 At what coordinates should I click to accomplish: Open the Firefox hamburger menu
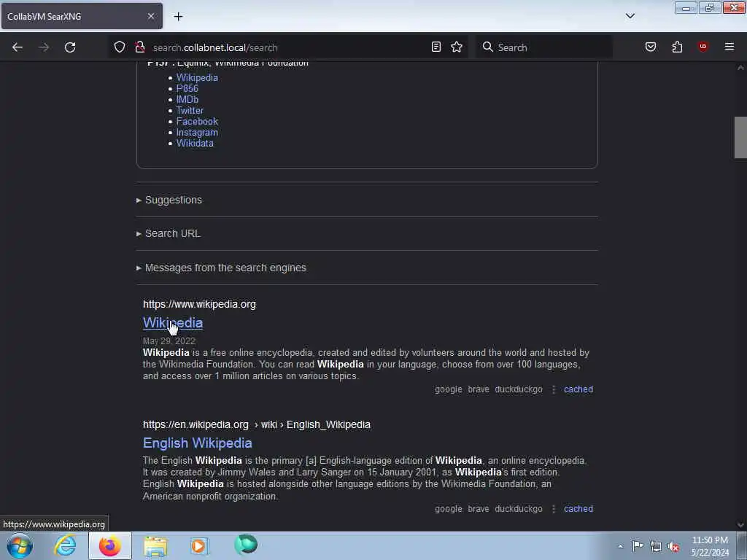pyautogui.click(x=729, y=47)
